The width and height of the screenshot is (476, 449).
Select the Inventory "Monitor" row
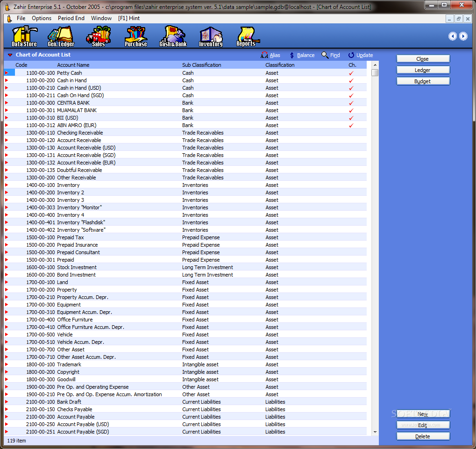point(185,207)
